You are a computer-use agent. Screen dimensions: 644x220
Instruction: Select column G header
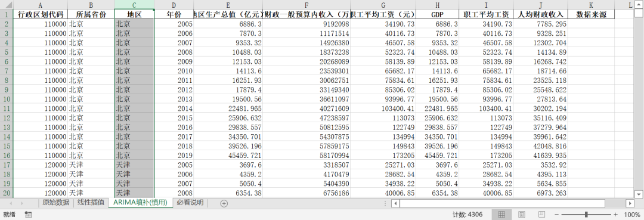383,5
